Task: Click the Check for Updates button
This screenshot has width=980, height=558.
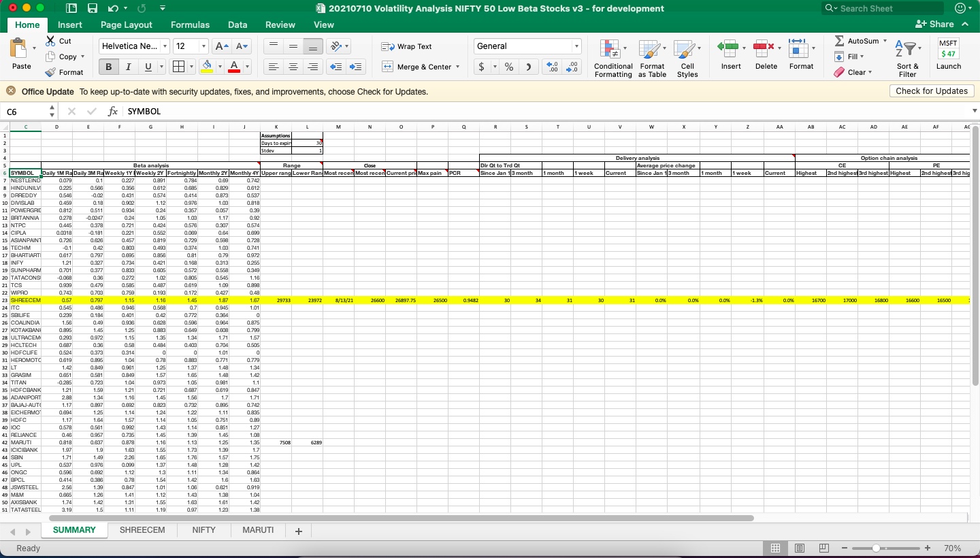Action: tap(932, 91)
